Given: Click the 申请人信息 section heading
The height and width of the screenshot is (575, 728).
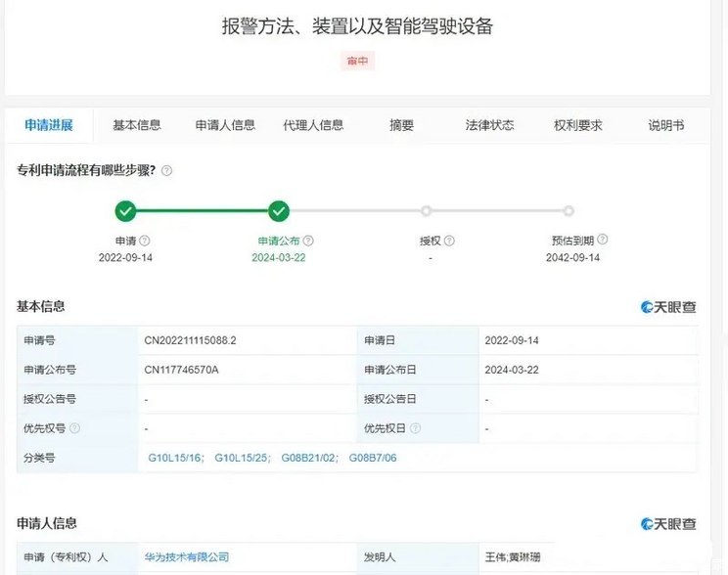Looking at the screenshot, I should tap(47, 523).
